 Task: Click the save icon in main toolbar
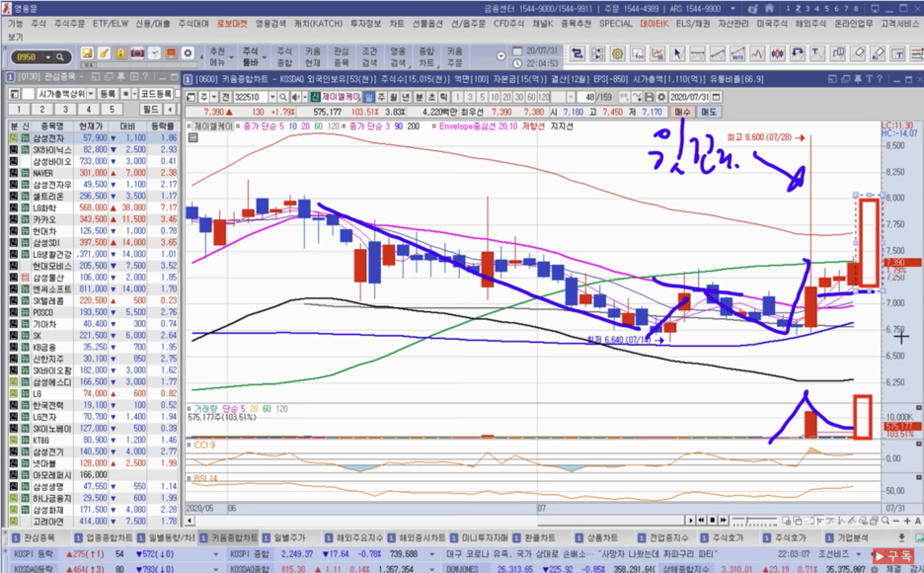click(x=87, y=53)
